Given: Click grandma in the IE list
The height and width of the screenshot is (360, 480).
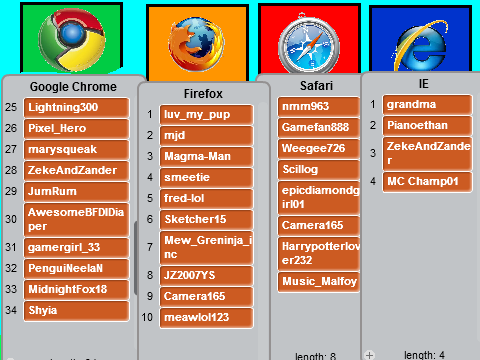Looking at the screenshot, I should (x=428, y=105).
